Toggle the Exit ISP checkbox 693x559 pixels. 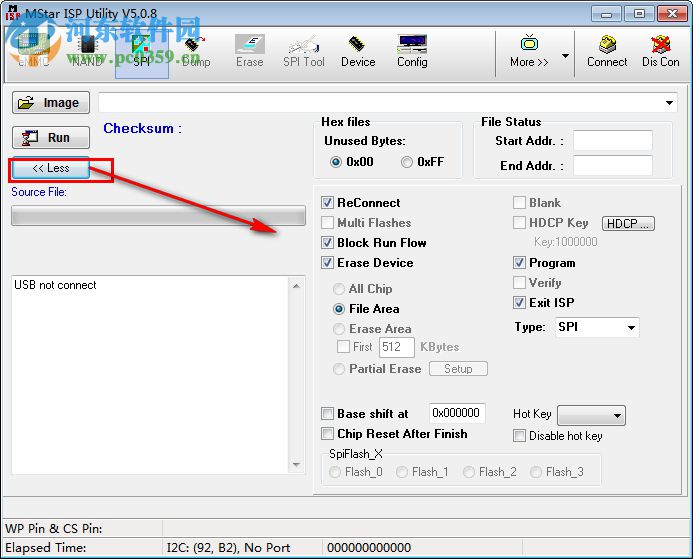519,303
